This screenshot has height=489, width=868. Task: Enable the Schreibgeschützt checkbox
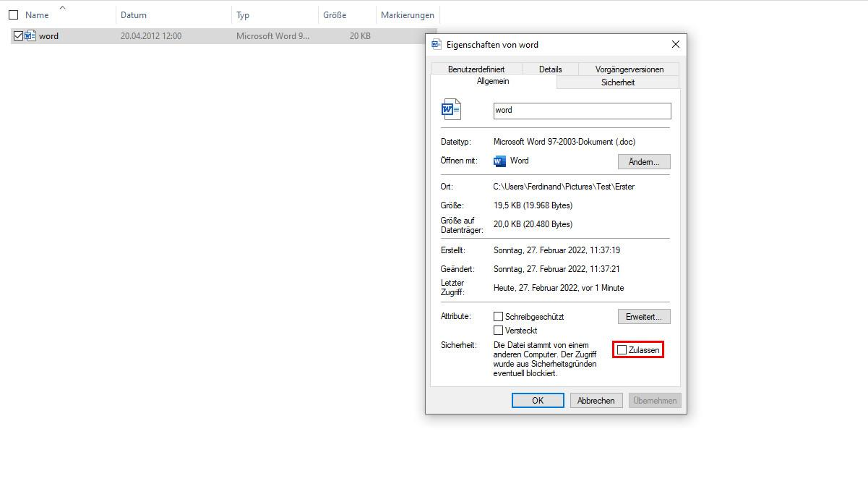coord(498,317)
